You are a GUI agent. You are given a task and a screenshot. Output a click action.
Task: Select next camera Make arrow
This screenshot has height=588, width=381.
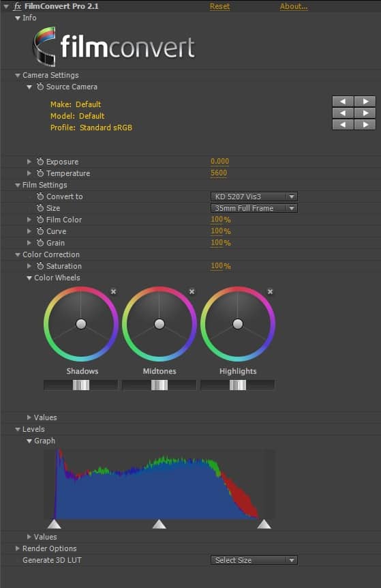[x=365, y=101]
